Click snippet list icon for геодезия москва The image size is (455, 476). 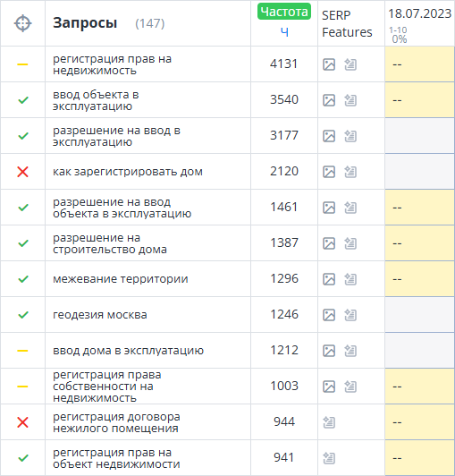[x=350, y=315]
